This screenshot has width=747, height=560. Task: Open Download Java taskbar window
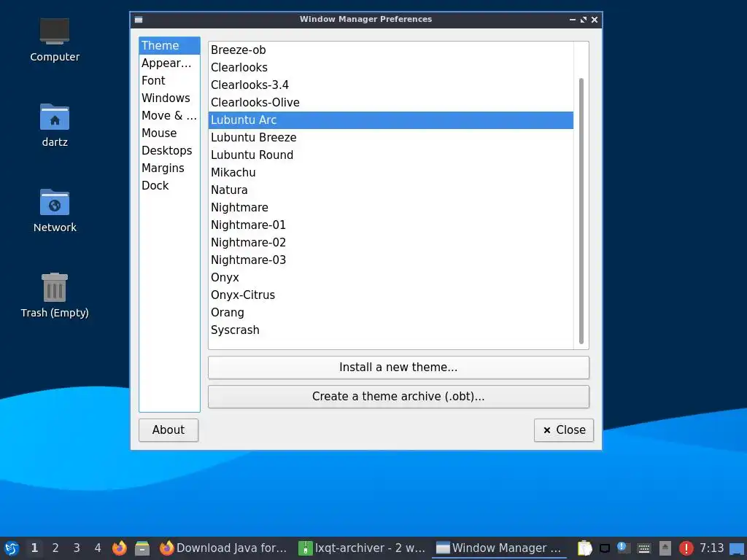(x=223, y=548)
